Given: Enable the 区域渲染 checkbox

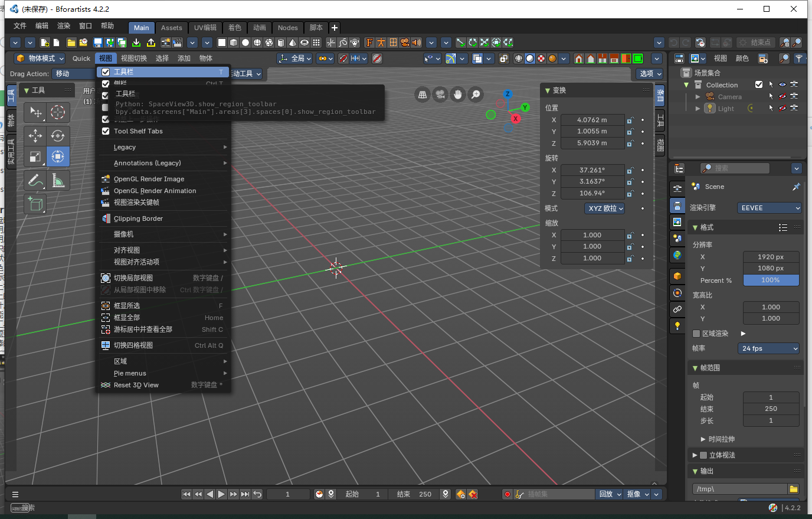Looking at the screenshot, I should coord(696,334).
